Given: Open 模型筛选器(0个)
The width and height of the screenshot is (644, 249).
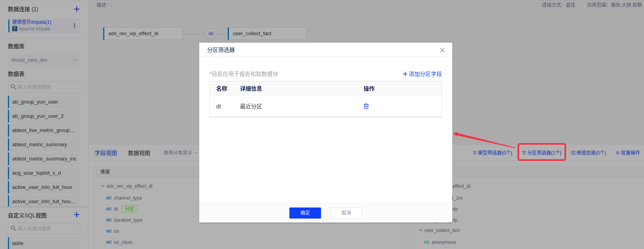Looking at the screenshot, I should coord(492,153).
